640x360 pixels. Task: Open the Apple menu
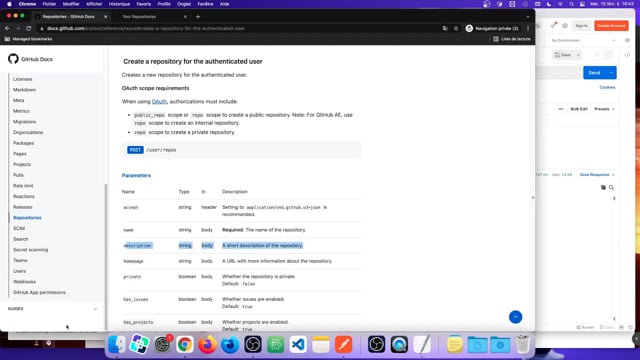pyautogui.click(x=9, y=4)
